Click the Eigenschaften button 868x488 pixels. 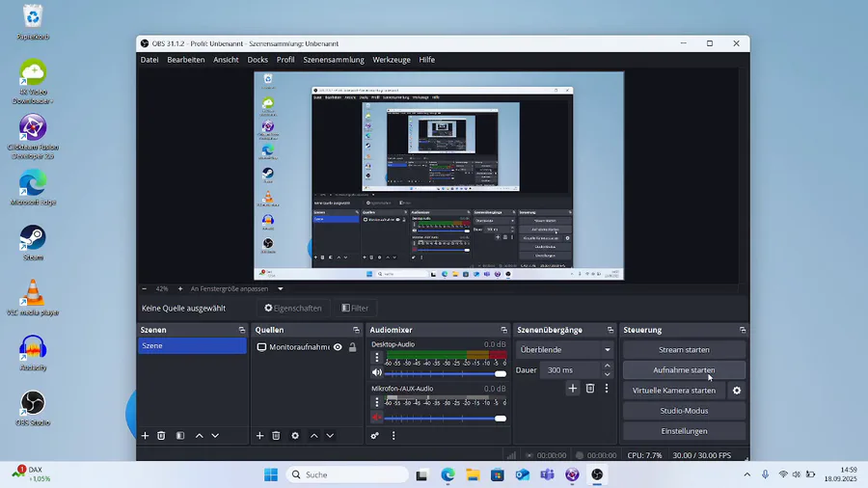[293, 309]
